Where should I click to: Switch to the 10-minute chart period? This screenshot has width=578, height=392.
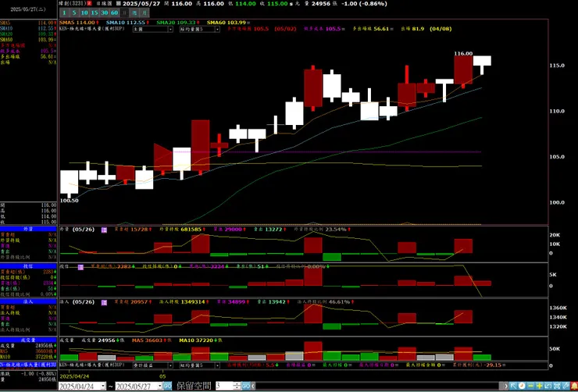click(x=84, y=12)
